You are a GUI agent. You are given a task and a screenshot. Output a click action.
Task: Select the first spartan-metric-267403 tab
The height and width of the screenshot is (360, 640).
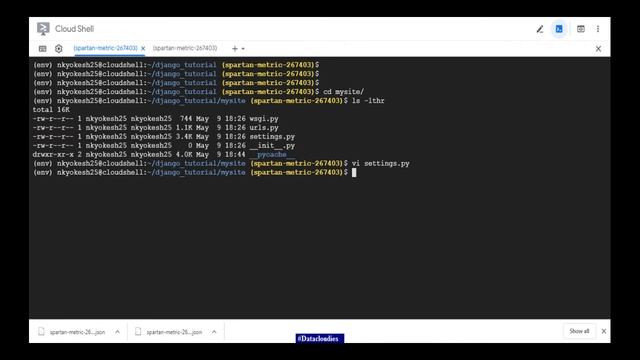(x=105, y=48)
